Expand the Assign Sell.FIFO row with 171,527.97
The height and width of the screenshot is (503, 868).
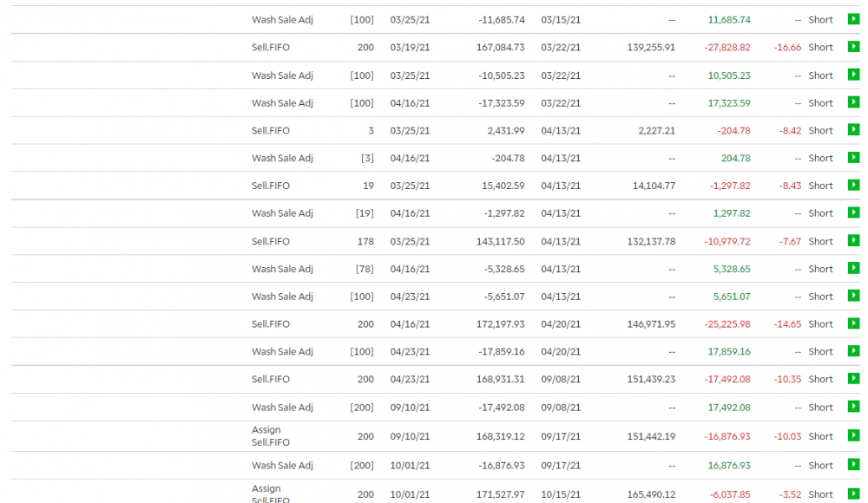853,494
